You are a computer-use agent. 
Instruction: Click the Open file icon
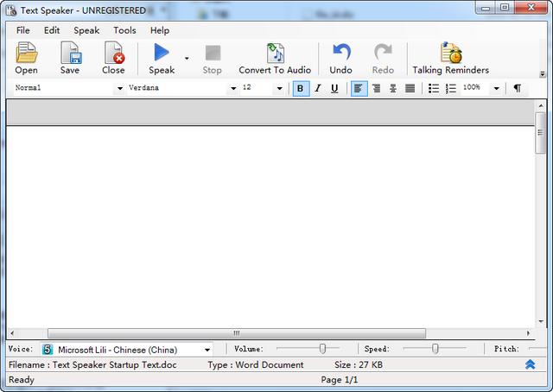point(26,54)
